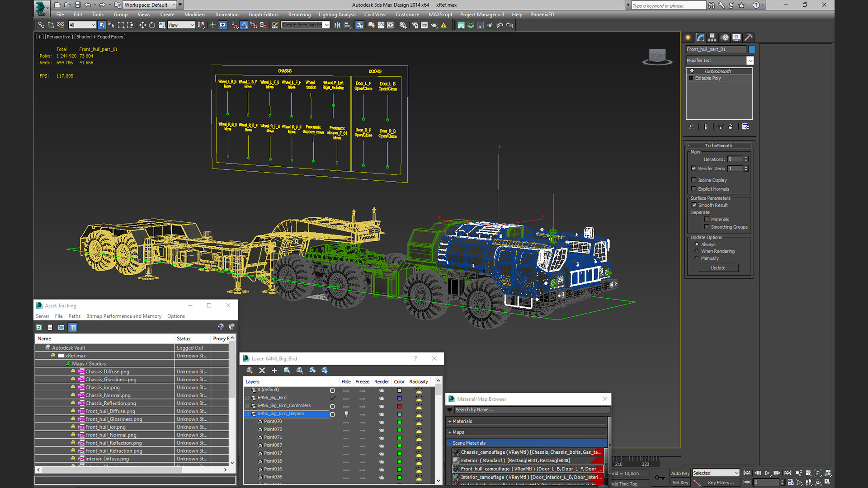Open Paths menu in Asset Tracking
Viewport: 868px width, 488px height.
click(x=74, y=316)
